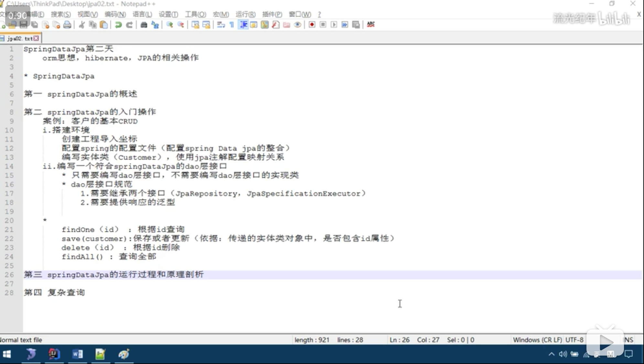Click the Zoom In magnifier icon
644x364 pixels.
(169, 25)
